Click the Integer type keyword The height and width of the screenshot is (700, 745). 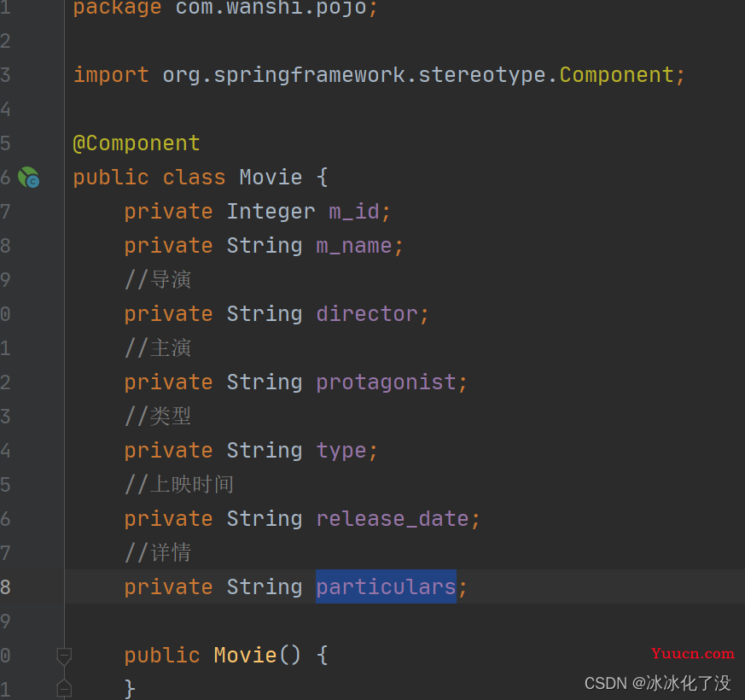click(x=271, y=212)
